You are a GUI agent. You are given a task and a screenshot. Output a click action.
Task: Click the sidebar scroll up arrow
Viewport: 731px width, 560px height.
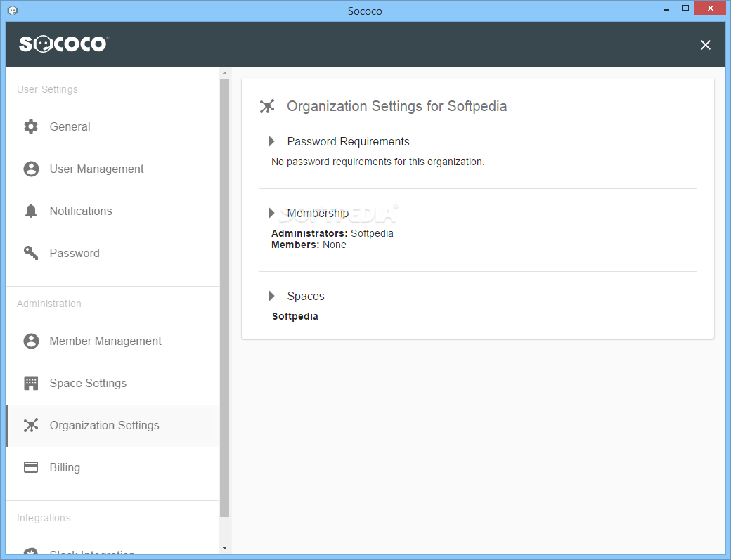coord(225,73)
